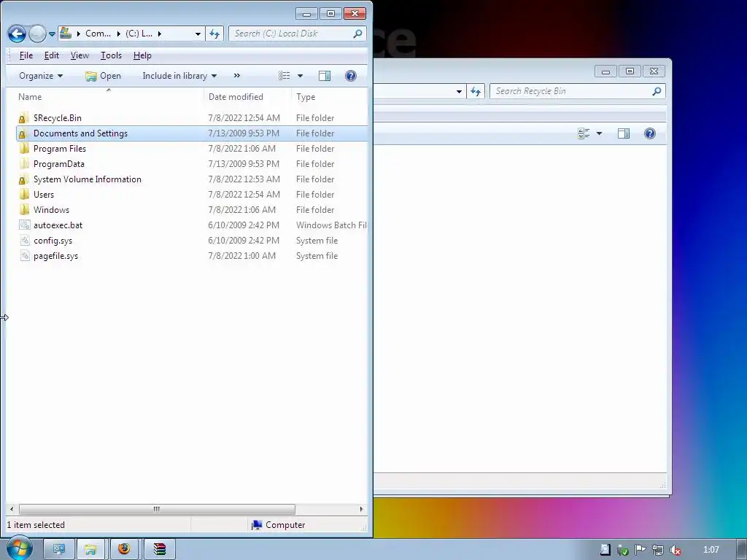Viewport: 747px width, 560px height.
Task: Click the Computer status bar entry
Action: (x=278, y=525)
